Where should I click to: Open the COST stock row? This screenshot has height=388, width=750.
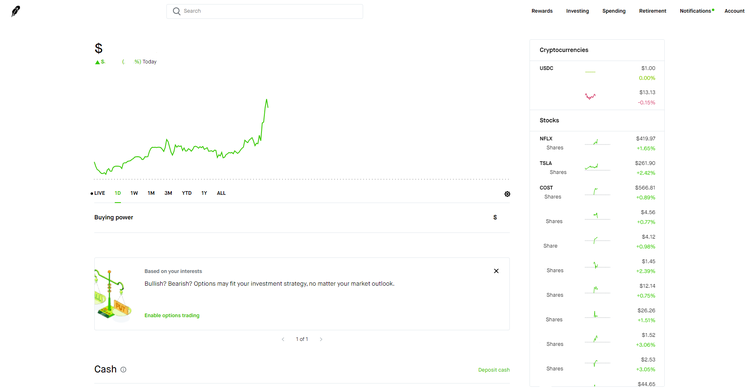point(597,192)
